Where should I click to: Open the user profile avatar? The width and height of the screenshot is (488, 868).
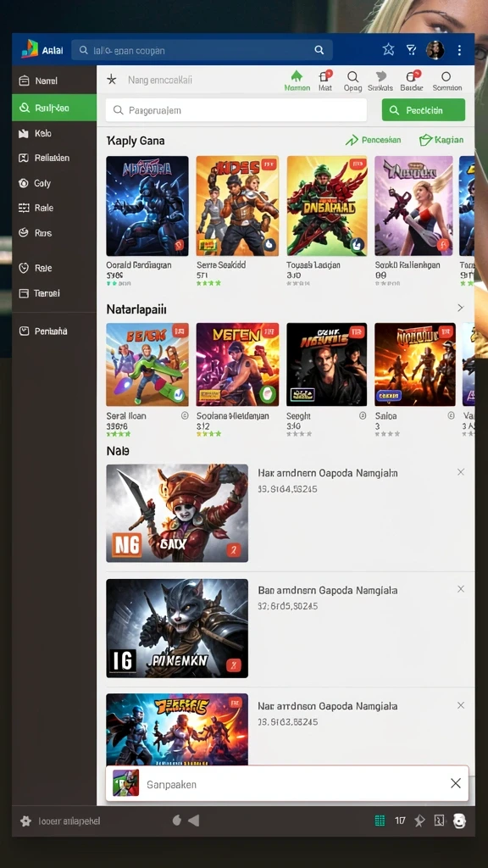(x=435, y=50)
